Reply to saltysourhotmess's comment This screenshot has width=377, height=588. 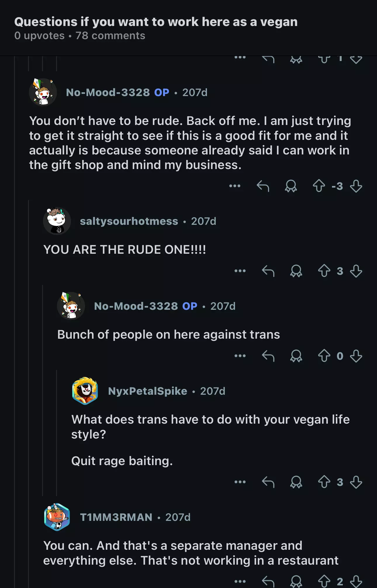click(268, 271)
